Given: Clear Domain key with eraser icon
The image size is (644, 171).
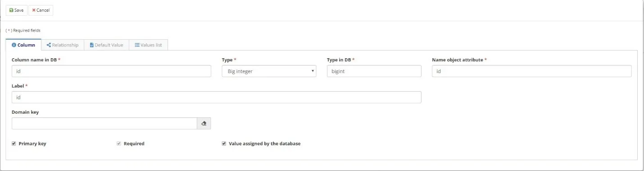Looking at the screenshot, I should pos(204,124).
